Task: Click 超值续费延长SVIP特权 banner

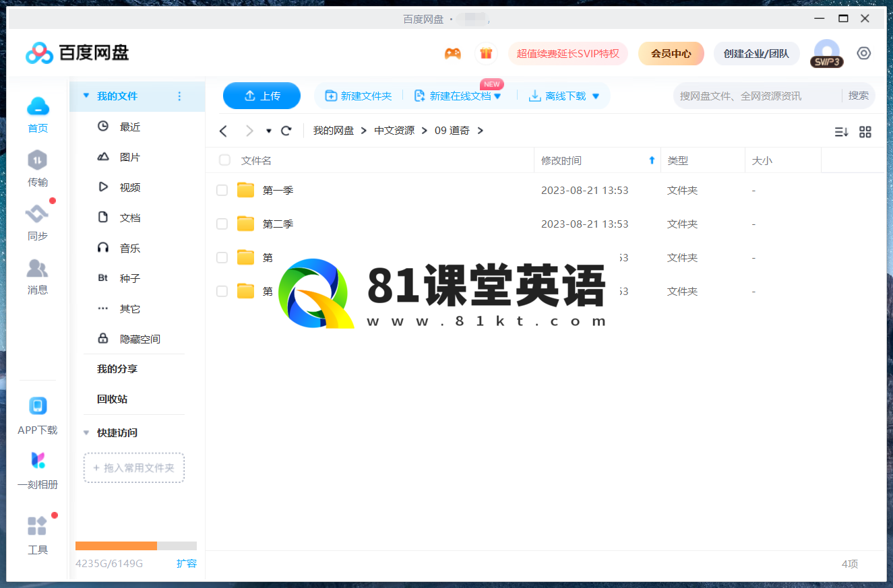Action: [x=568, y=53]
